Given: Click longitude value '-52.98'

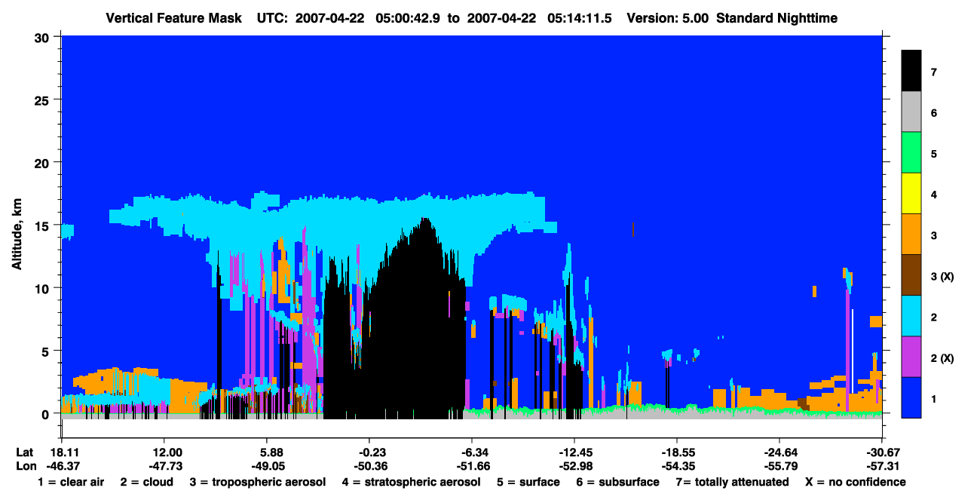Looking at the screenshot, I should [x=574, y=465].
